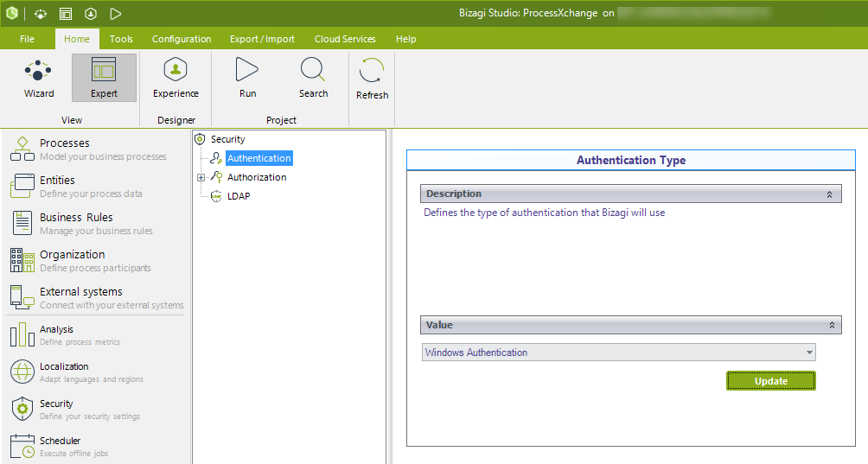Screen dimensions: 868x464
Task: Open the Analysis module icon
Action: 22,334
